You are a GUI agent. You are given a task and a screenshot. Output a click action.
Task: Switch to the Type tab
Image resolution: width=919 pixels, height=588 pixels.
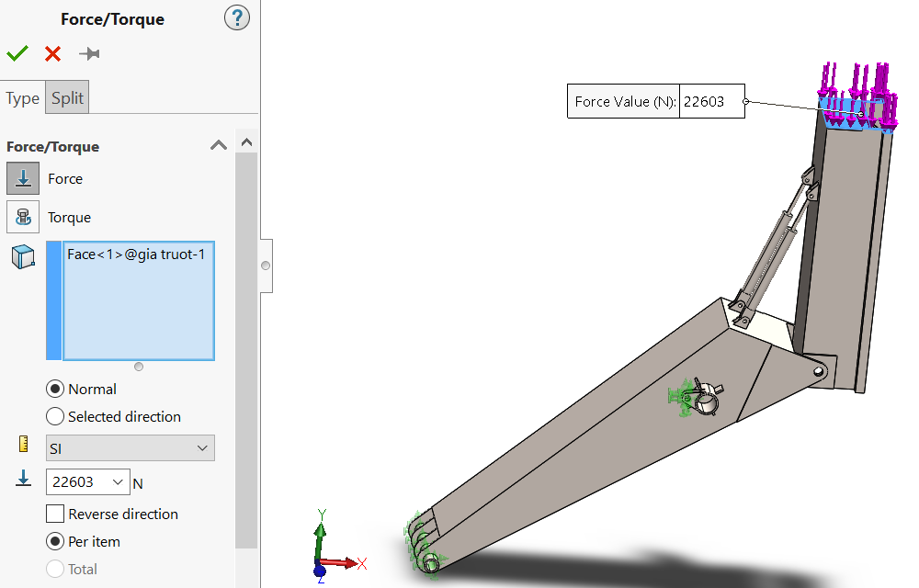[x=23, y=98]
